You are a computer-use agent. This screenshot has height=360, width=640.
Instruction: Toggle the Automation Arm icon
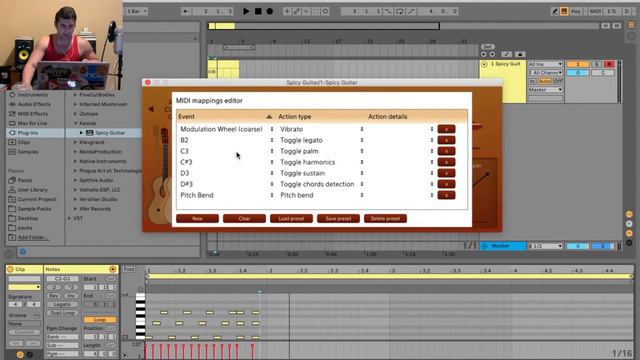coord(297,11)
